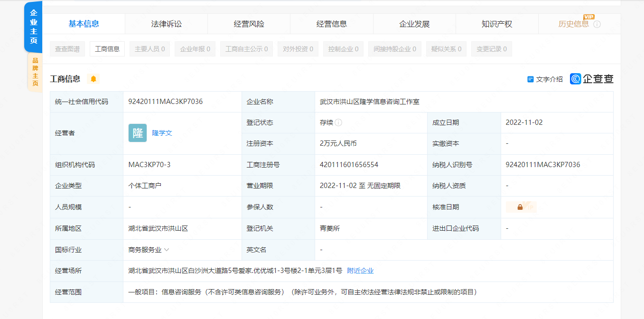Viewport: 644px width, 319px height.
Task: Switch to the 法律诉讼 tab
Action: (x=166, y=24)
